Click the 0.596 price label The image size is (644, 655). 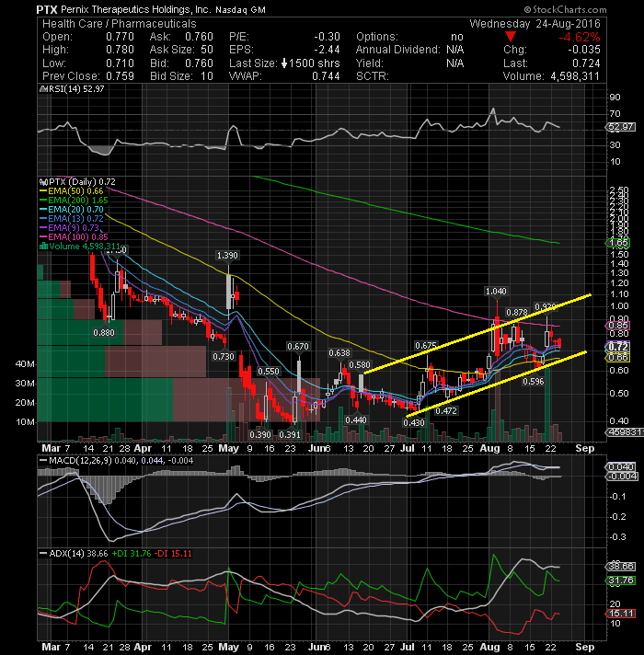coord(534,382)
